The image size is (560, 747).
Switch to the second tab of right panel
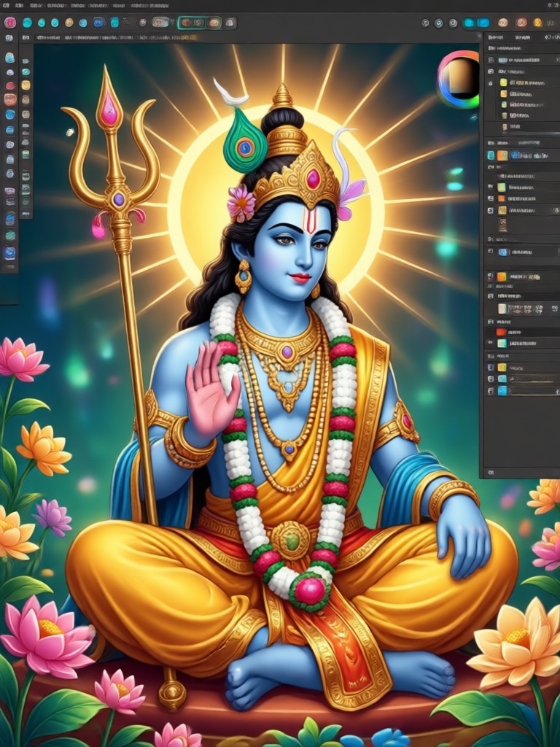[522, 37]
